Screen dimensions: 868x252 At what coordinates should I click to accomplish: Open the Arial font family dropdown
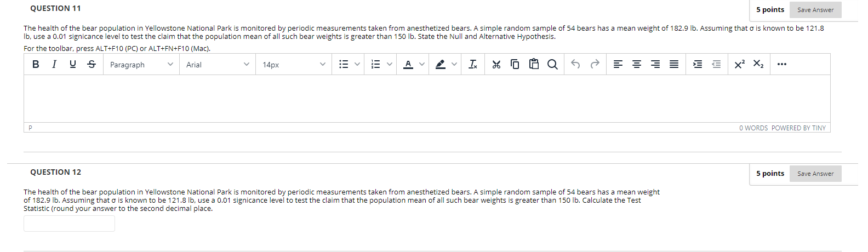point(218,64)
